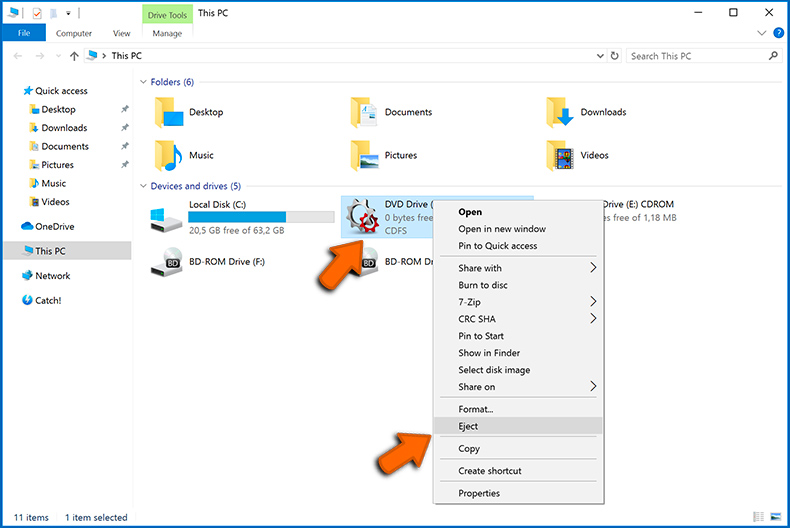Select Quick access in navigation pane

tap(55, 91)
